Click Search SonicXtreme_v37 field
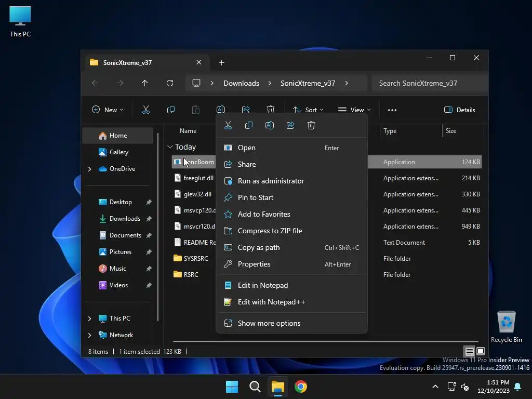 click(x=429, y=83)
